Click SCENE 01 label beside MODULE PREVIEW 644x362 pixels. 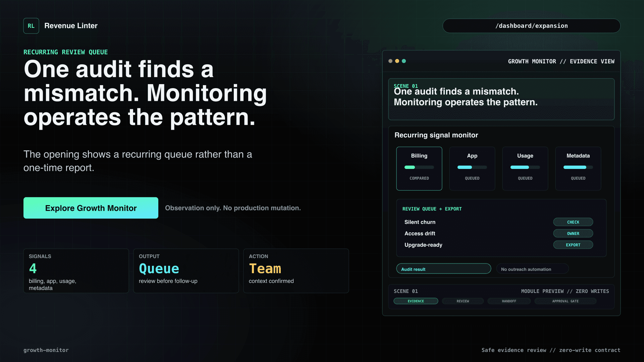click(406, 291)
